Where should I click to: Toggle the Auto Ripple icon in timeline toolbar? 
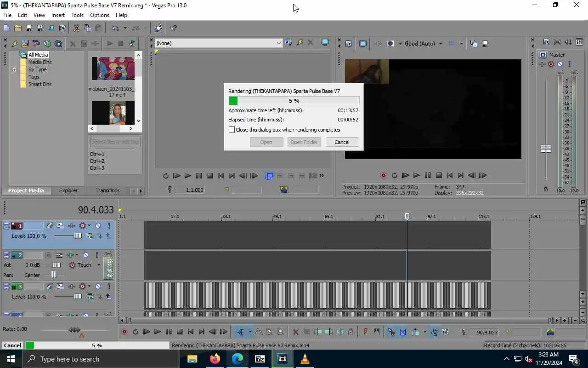(x=415, y=332)
